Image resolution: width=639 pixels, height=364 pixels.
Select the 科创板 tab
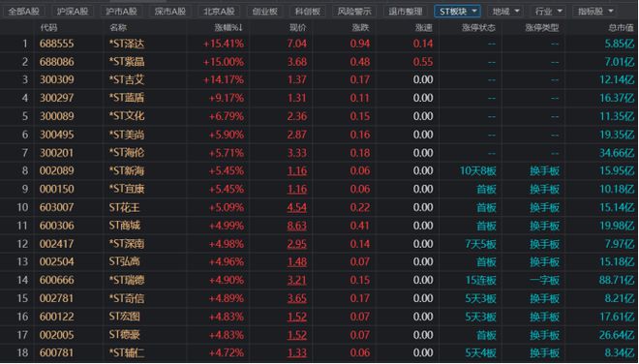pos(307,12)
